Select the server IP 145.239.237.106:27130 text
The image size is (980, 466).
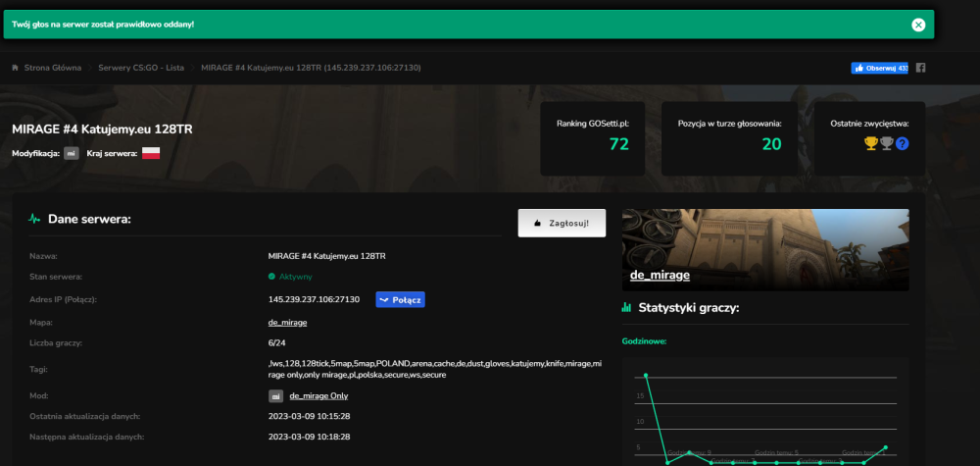point(314,299)
